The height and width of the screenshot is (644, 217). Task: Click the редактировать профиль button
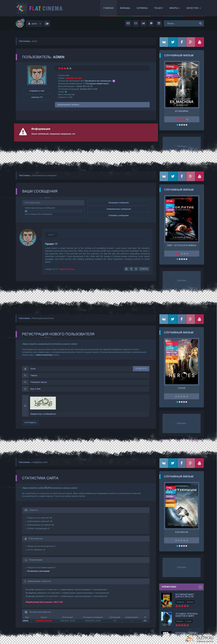[102, 104]
